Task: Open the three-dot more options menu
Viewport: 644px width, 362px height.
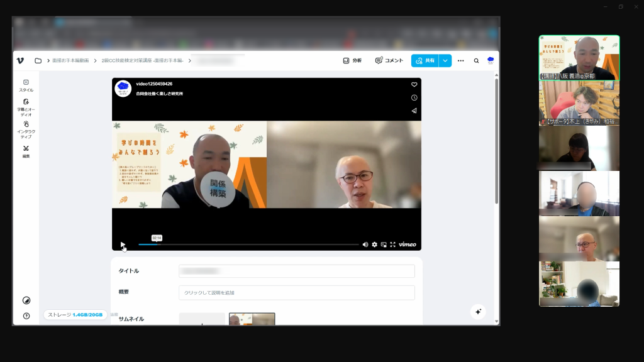Action: pyautogui.click(x=461, y=61)
